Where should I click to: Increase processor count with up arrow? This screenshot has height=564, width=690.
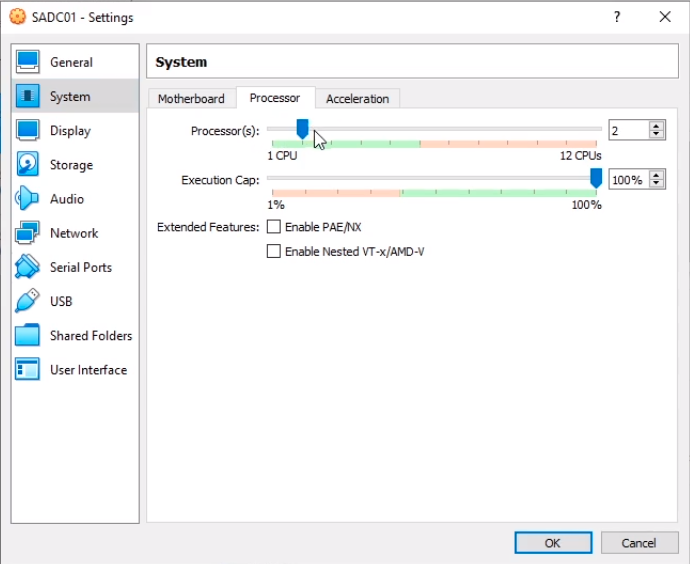(657, 126)
